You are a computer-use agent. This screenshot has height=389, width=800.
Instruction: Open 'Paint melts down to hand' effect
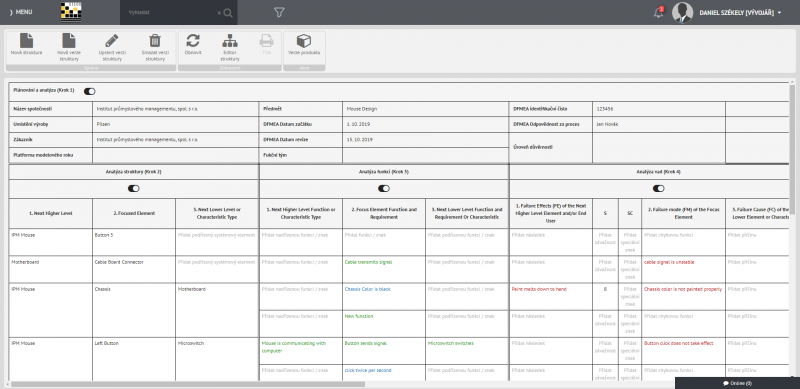tap(538, 289)
